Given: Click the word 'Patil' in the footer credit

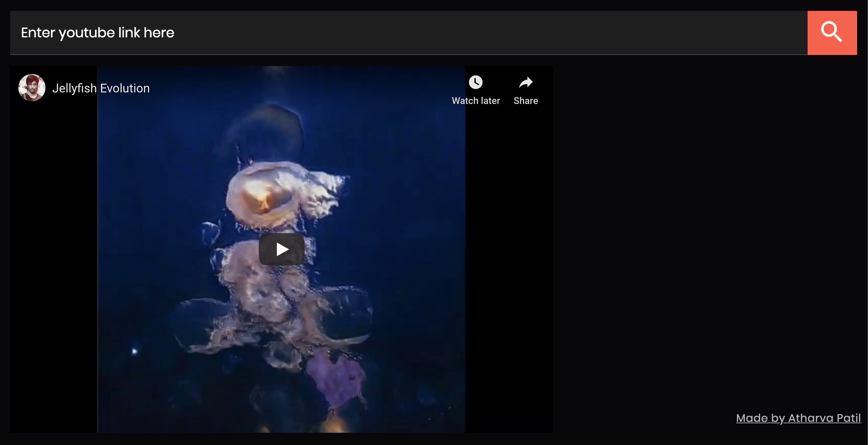Looking at the screenshot, I should click(x=849, y=418).
